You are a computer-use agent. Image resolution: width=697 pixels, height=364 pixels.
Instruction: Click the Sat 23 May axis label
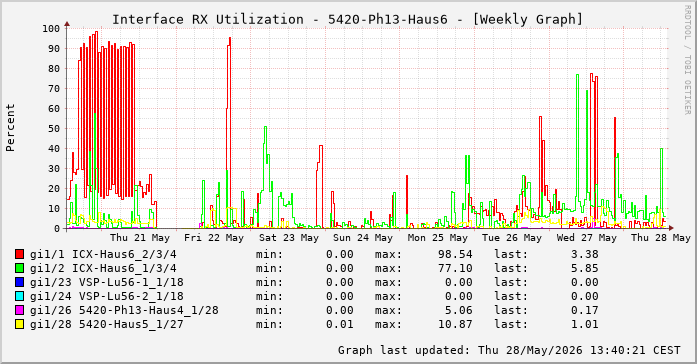point(289,238)
